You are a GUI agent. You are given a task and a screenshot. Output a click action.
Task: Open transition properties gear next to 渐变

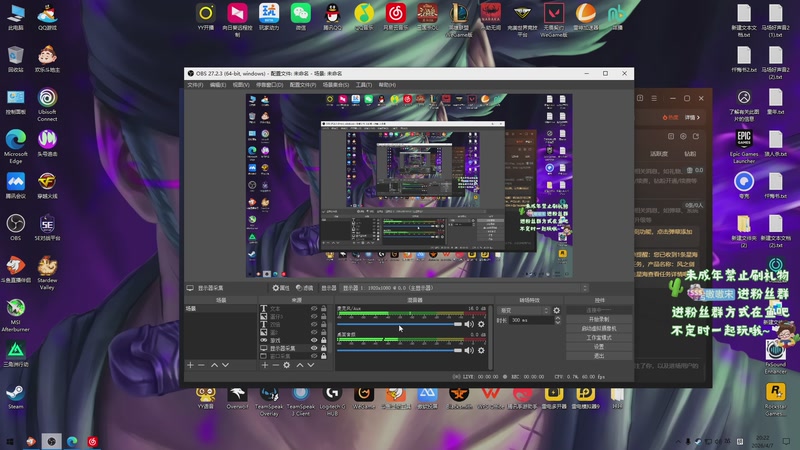557,310
